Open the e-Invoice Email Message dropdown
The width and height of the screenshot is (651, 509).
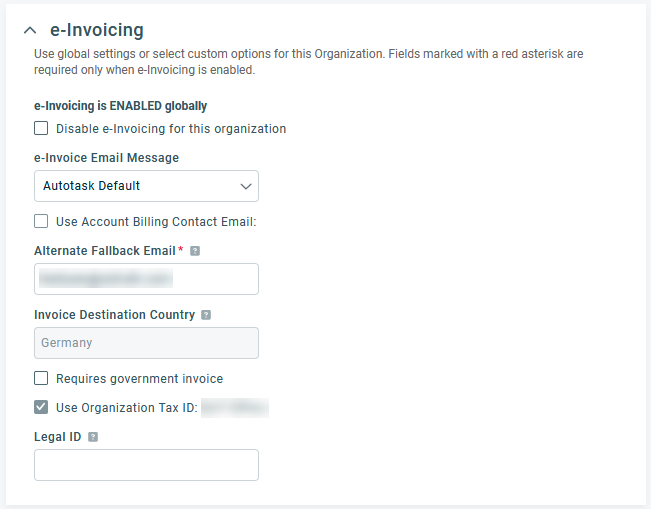146,186
